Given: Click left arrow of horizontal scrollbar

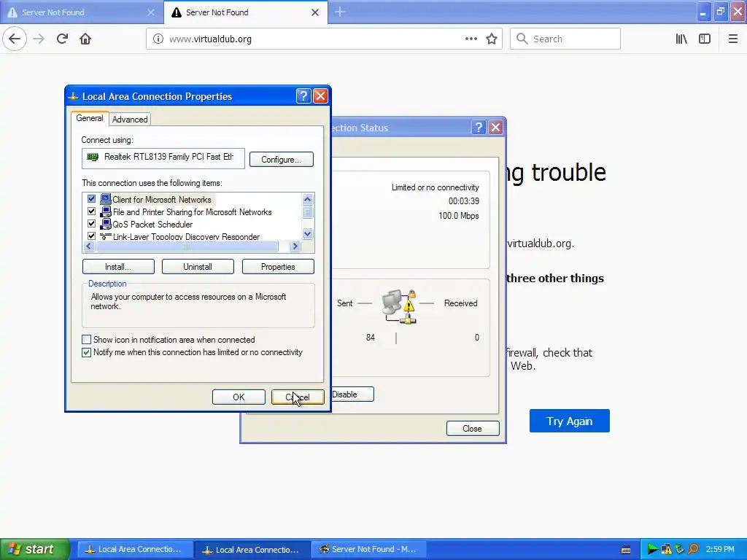Looking at the screenshot, I should 89,246.
